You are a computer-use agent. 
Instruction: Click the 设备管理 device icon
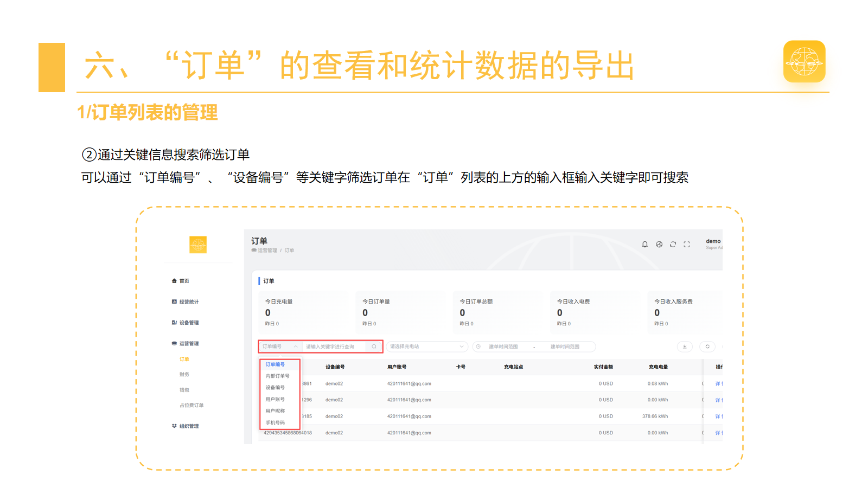click(174, 323)
